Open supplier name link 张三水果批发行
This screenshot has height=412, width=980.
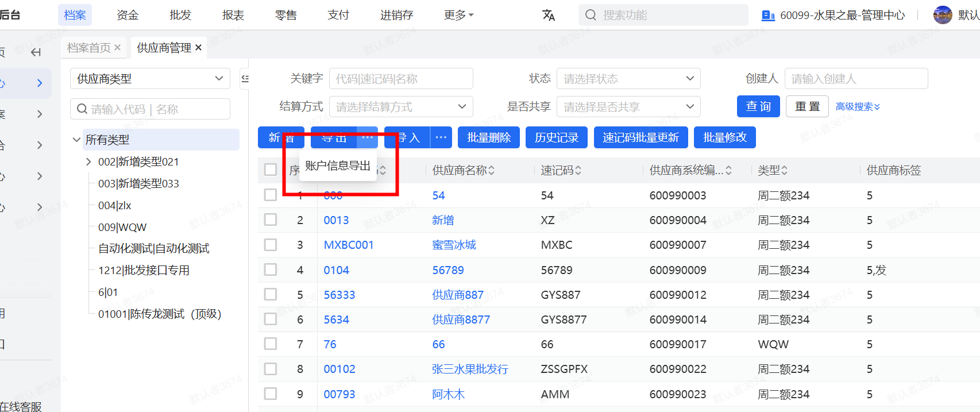[x=470, y=369]
